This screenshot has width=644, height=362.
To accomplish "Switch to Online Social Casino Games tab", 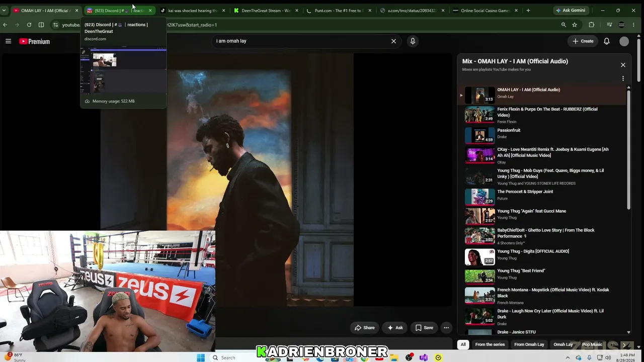I will point(486,11).
